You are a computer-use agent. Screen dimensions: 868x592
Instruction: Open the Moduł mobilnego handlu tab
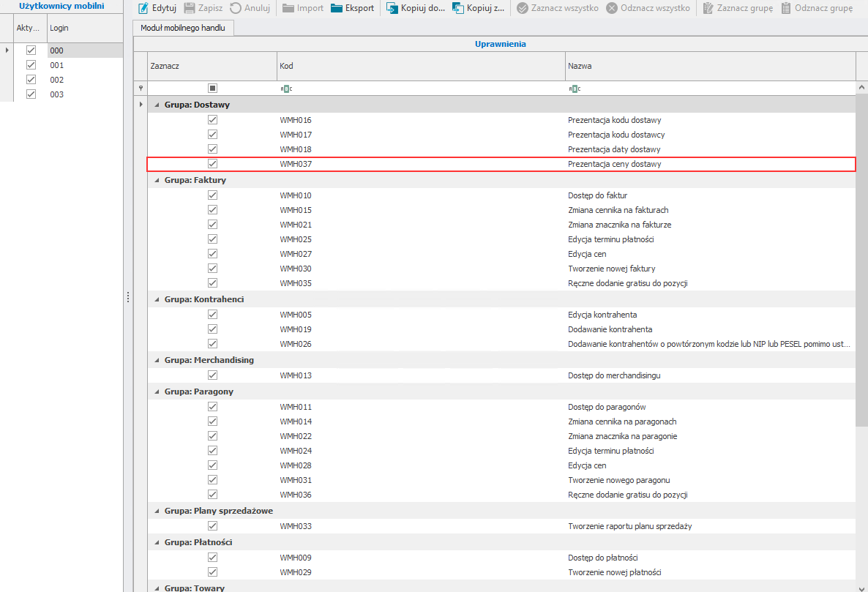[183, 28]
